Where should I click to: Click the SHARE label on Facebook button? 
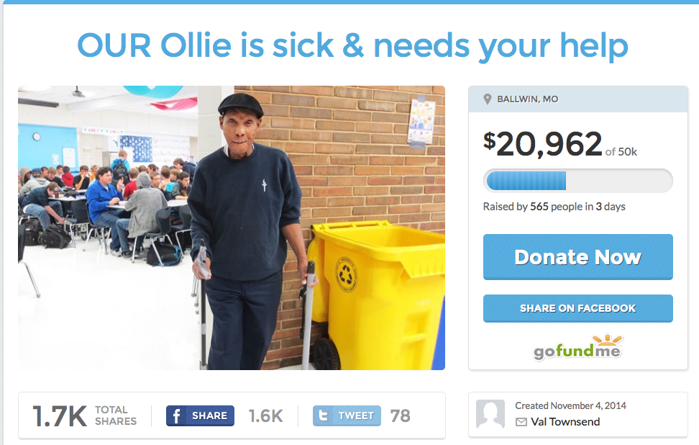[210, 416]
